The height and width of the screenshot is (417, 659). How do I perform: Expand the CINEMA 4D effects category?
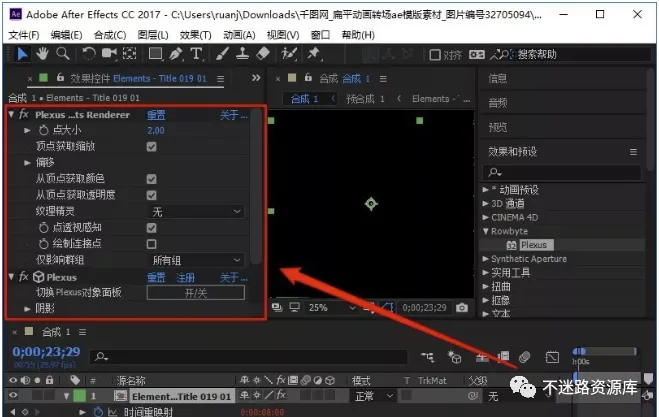coord(486,217)
